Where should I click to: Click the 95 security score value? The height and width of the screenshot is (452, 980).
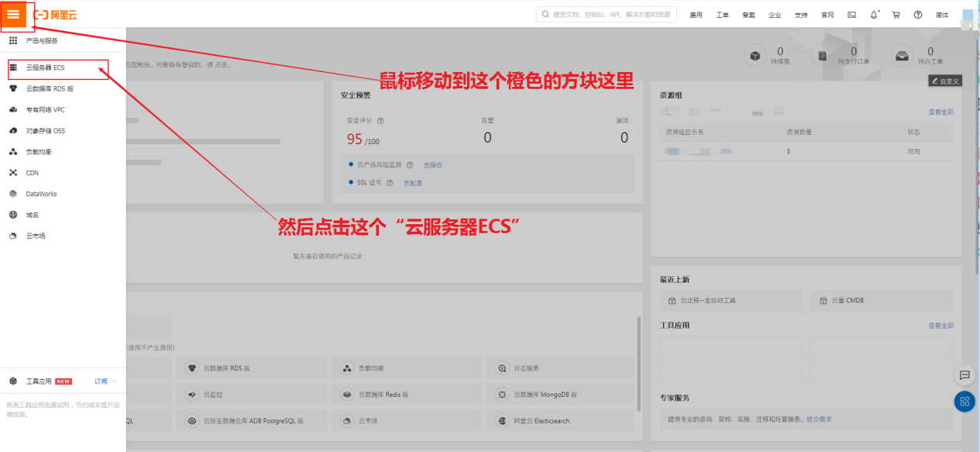click(355, 140)
